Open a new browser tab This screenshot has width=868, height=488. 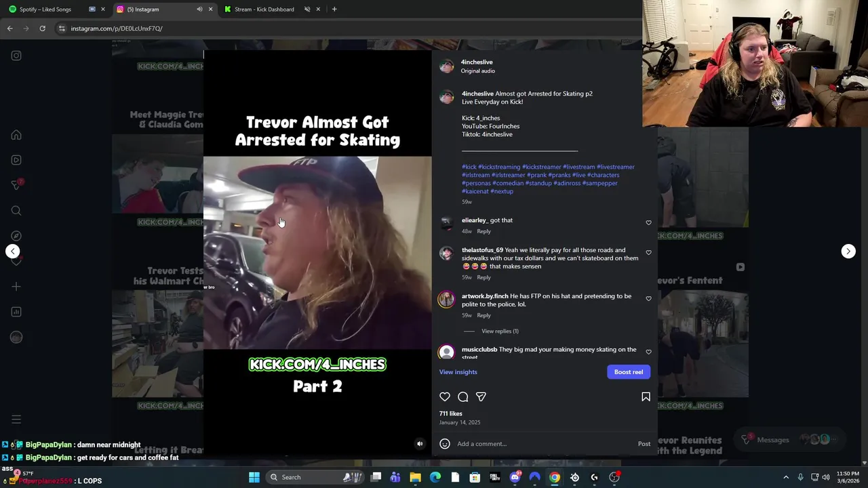pyautogui.click(x=334, y=9)
